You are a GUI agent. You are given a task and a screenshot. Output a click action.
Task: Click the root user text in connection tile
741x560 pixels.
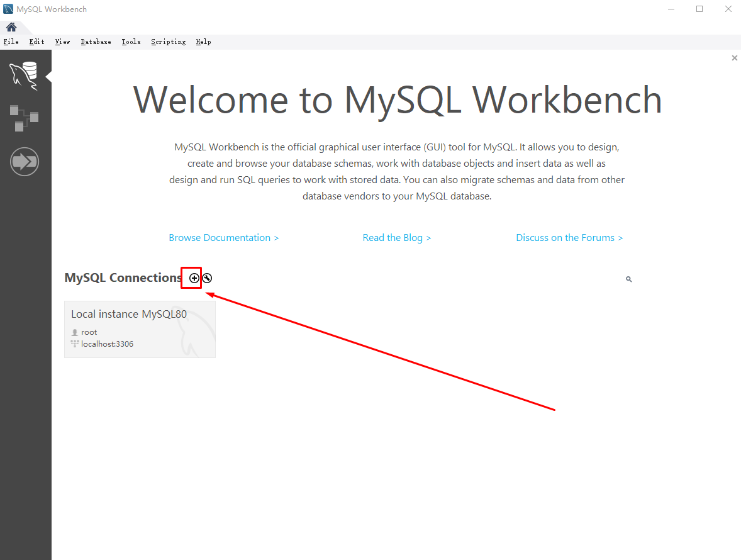point(89,332)
